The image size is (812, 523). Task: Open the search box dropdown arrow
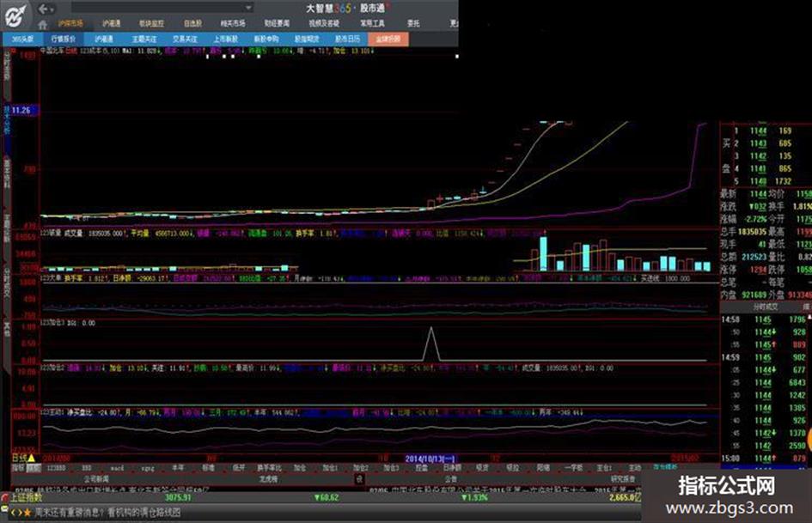[248, 8]
